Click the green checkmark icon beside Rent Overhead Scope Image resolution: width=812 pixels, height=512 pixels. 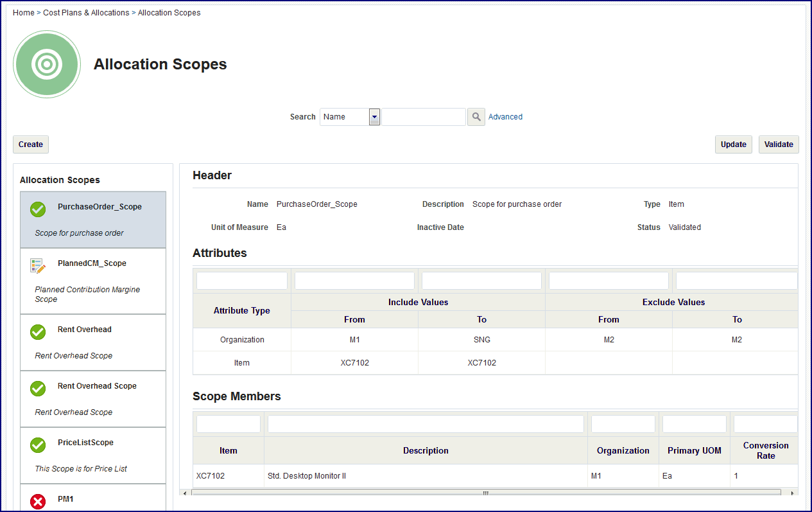[x=38, y=389]
